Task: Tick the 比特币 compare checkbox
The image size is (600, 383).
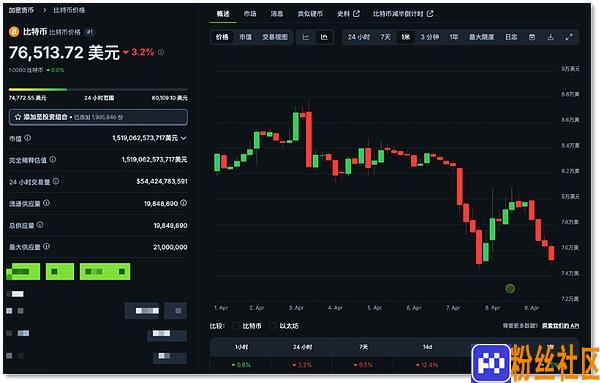Action: point(236,326)
